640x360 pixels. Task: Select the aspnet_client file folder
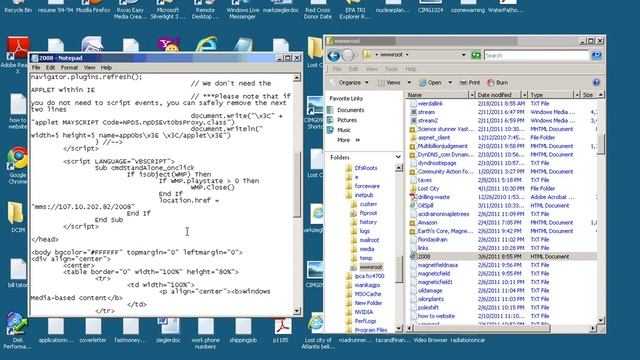point(502,138)
